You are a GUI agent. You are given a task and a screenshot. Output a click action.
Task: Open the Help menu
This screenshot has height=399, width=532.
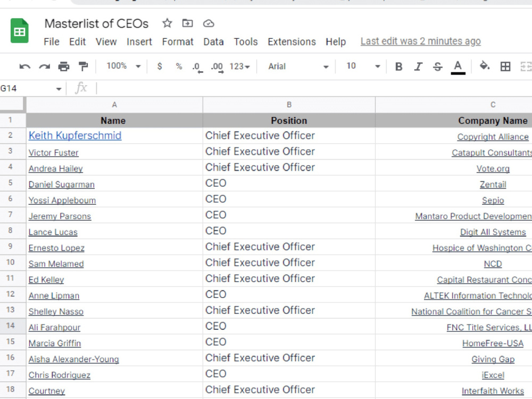tap(336, 41)
